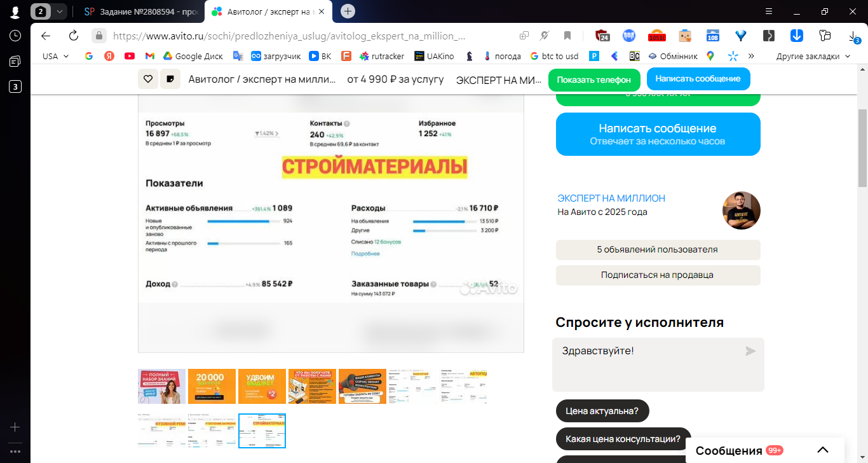This screenshot has height=463, width=868.
Task: Open the sidebar tab counter showing 3
Action: 15,86
